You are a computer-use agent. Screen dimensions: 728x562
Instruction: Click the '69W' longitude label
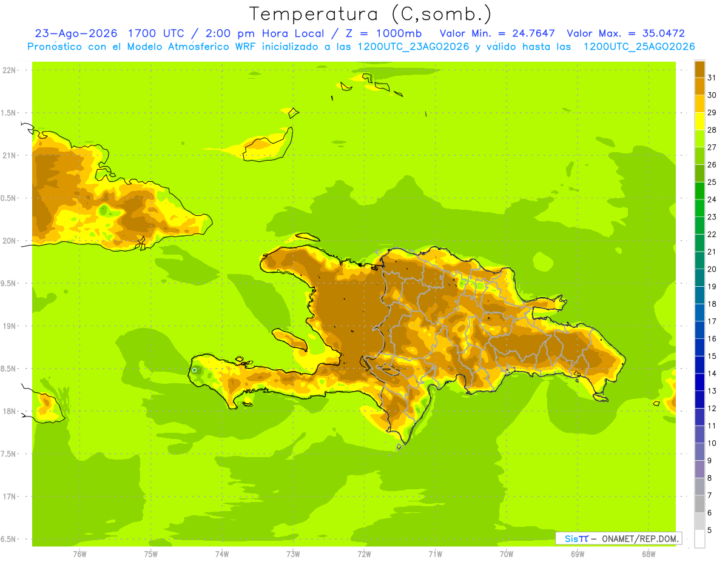tap(578, 554)
